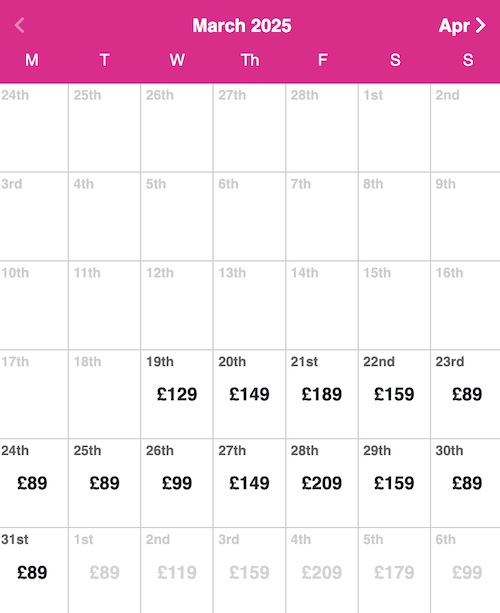Select March 26th priced £99
Screen dimensions: 500x613
click(x=177, y=483)
